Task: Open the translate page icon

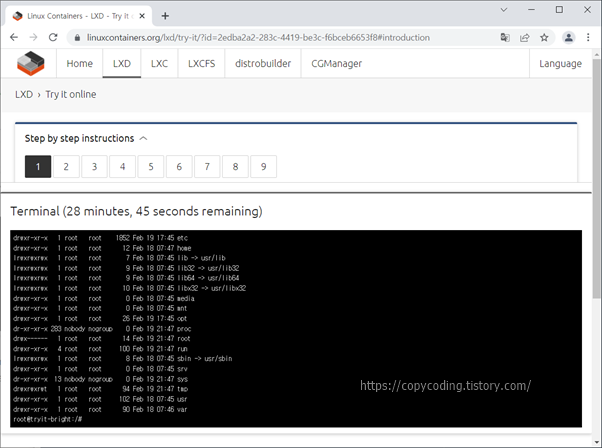Action: point(505,37)
